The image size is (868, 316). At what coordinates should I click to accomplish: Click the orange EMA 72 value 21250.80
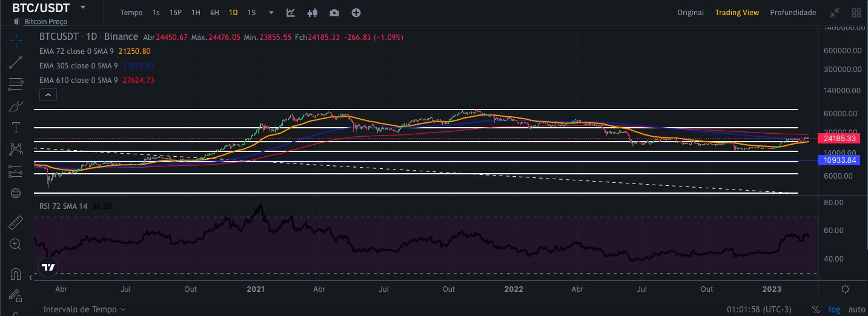(134, 51)
